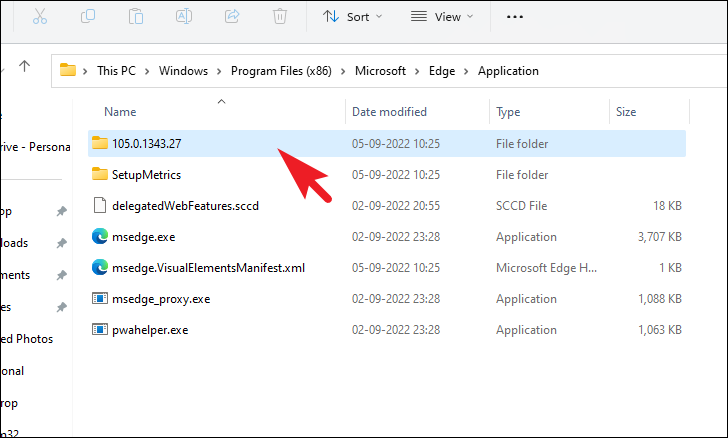This screenshot has width=728, height=438.
Task: Sort by Size column header
Action: [626, 112]
